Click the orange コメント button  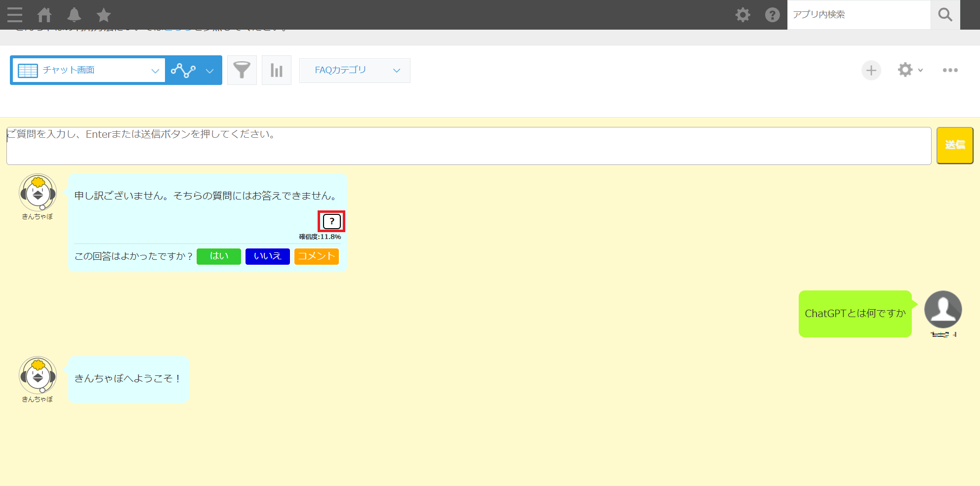[316, 256]
